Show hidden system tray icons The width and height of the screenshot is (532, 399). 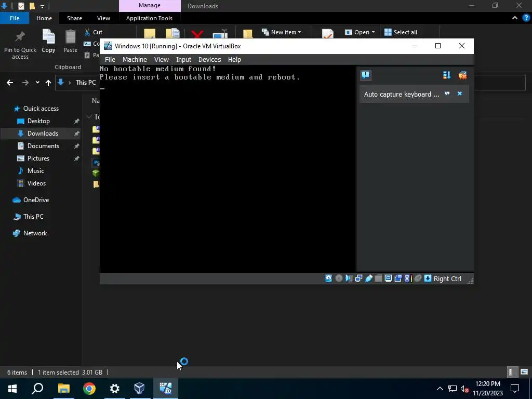pos(440,389)
